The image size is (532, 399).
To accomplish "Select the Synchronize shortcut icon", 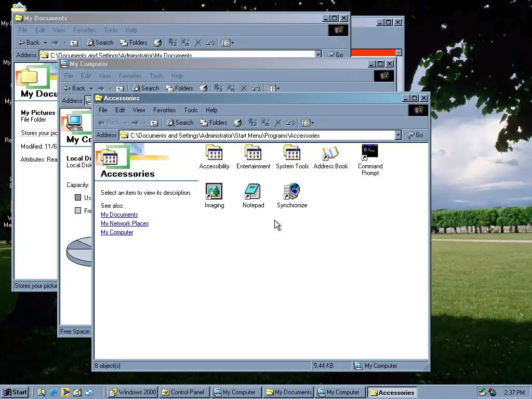I will click(292, 191).
